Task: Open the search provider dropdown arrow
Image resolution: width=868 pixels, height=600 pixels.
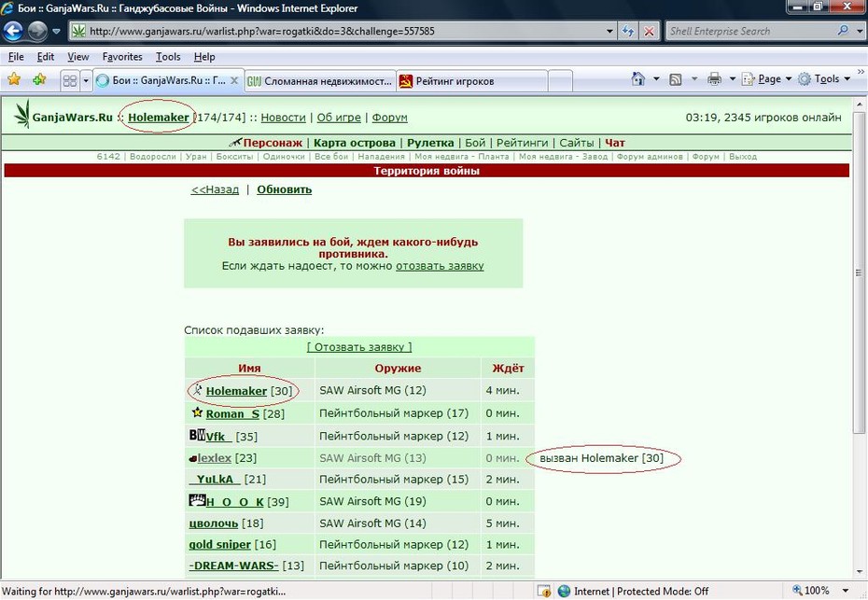Action: point(860,32)
